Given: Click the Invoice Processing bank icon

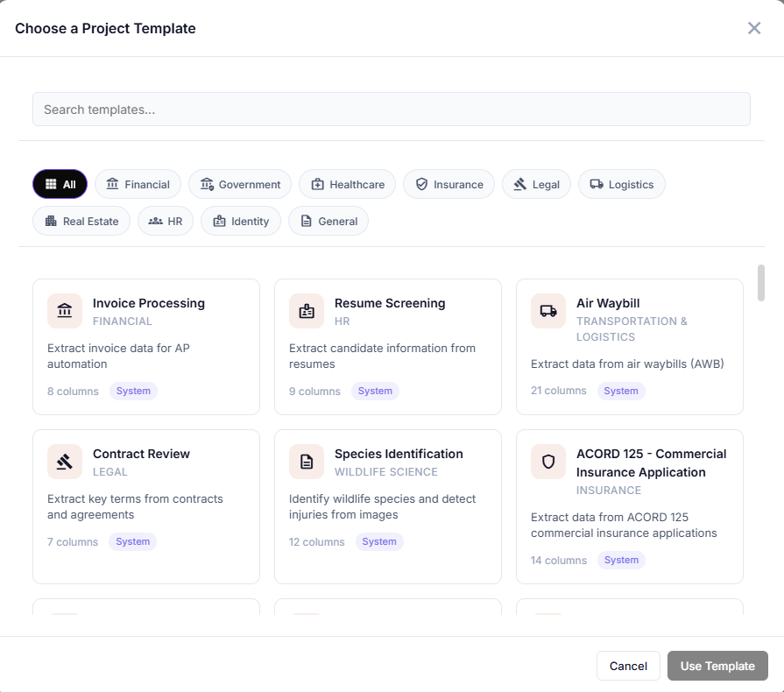Looking at the screenshot, I should tap(65, 311).
